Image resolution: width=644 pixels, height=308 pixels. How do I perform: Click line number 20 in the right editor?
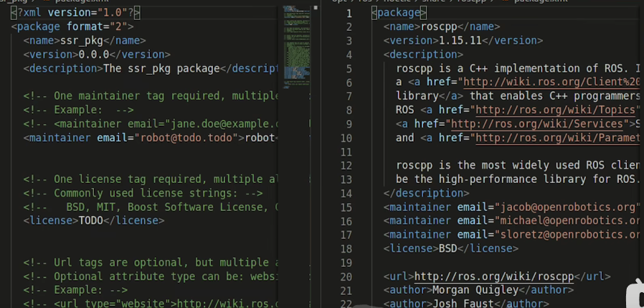pyautogui.click(x=346, y=276)
